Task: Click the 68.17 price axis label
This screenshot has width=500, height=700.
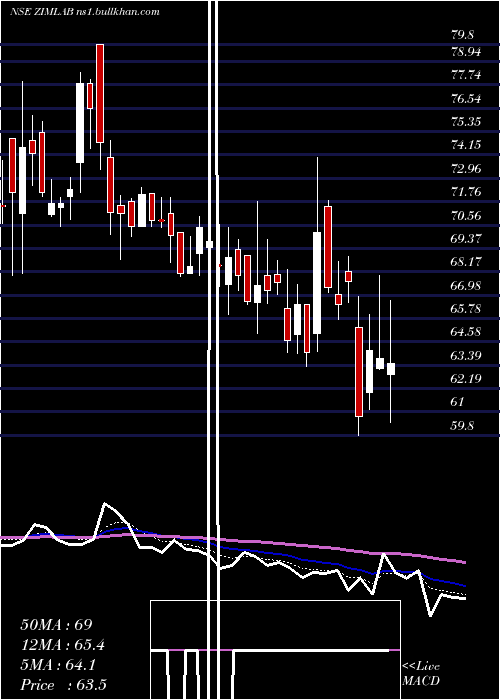Action: click(x=466, y=262)
